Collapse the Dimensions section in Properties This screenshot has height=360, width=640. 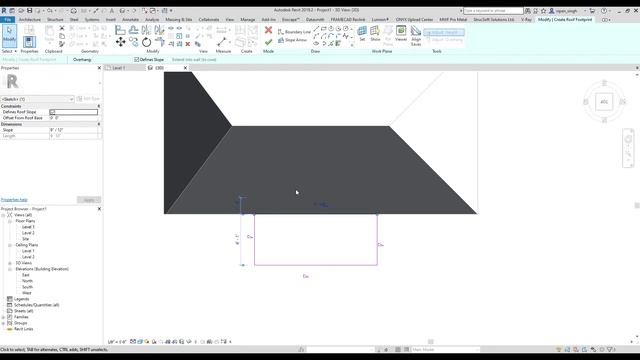(x=99, y=124)
